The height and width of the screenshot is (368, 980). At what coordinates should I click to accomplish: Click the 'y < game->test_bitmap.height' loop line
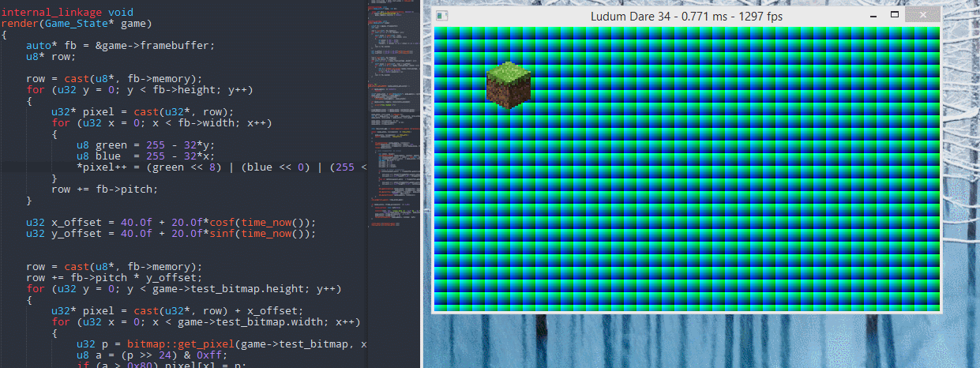(183, 289)
